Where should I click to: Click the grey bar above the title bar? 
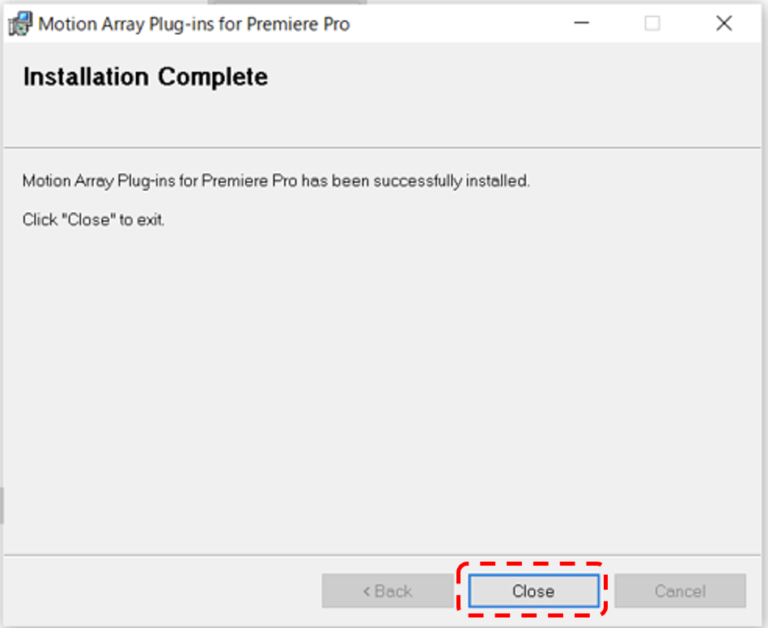click(287, 2)
